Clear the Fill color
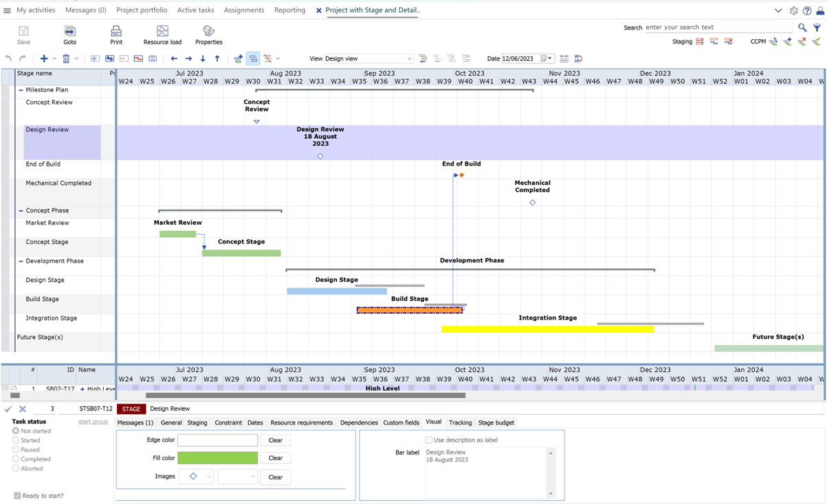Image resolution: width=827 pixels, height=504 pixels. tap(275, 458)
